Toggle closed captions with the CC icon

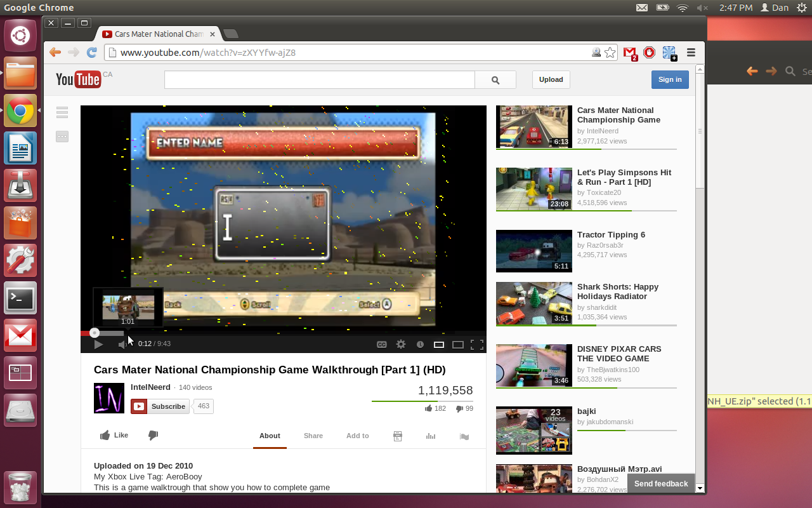[x=382, y=345]
